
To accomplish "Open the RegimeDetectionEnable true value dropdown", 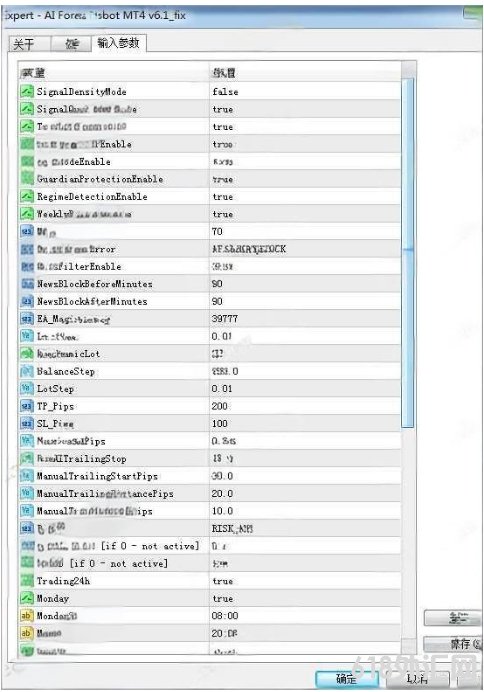I will (305, 196).
